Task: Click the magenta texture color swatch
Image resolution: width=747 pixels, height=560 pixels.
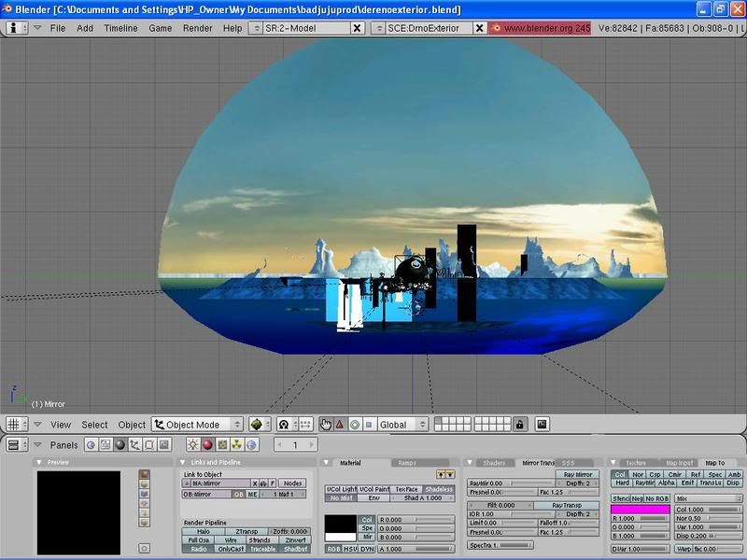Action: pos(641,510)
